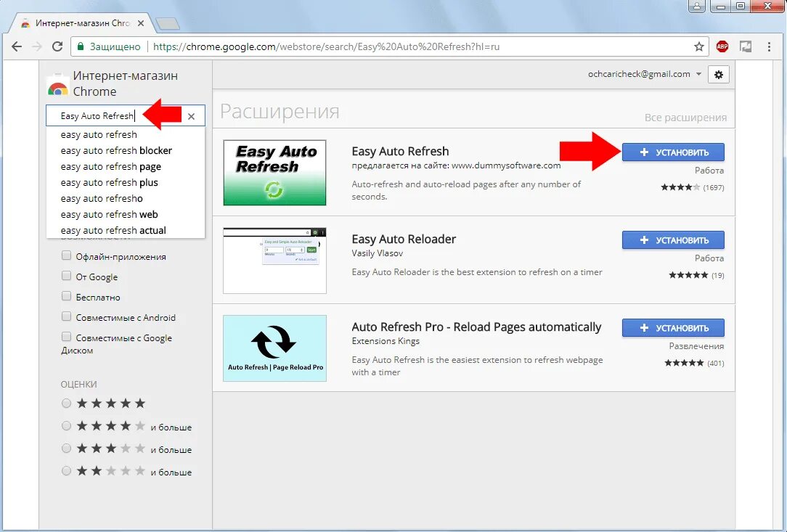The image size is (787, 532).
Task: Open the Easy Auto Refresh thumbnail
Action: tap(274, 173)
